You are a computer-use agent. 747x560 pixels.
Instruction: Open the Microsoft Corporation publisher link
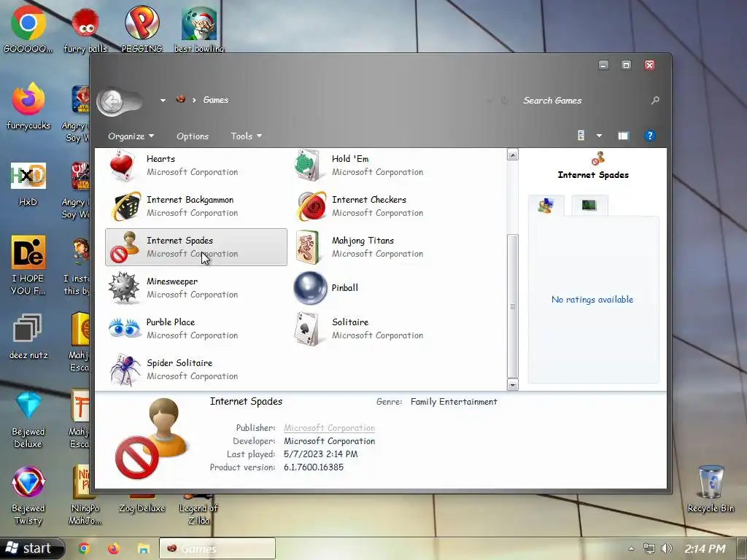(329, 427)
